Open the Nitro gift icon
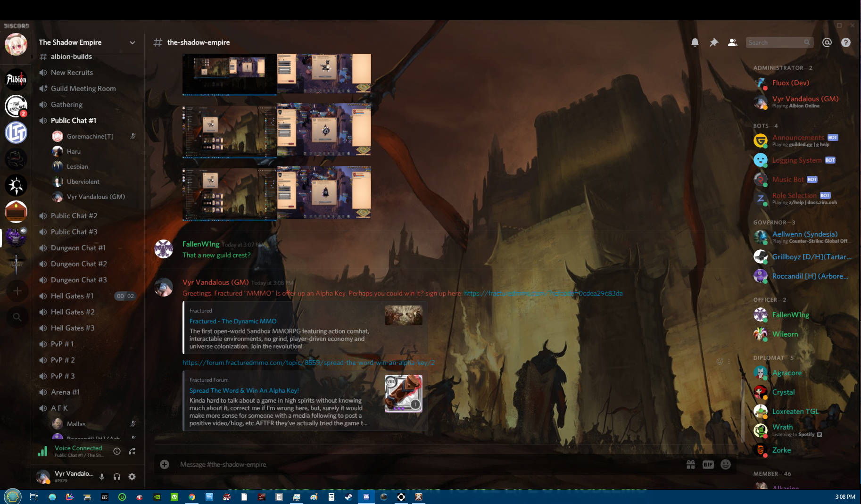 pos(691,464)
